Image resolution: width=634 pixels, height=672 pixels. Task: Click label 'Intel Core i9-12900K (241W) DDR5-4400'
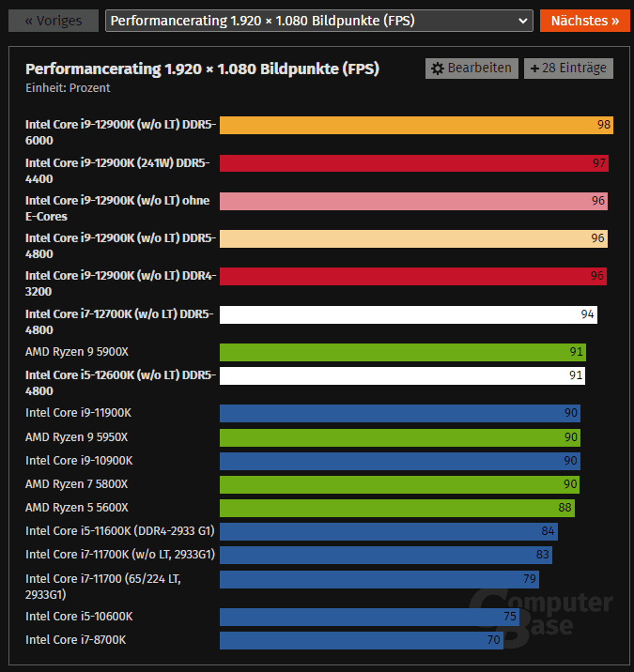[x=117, y=171]
